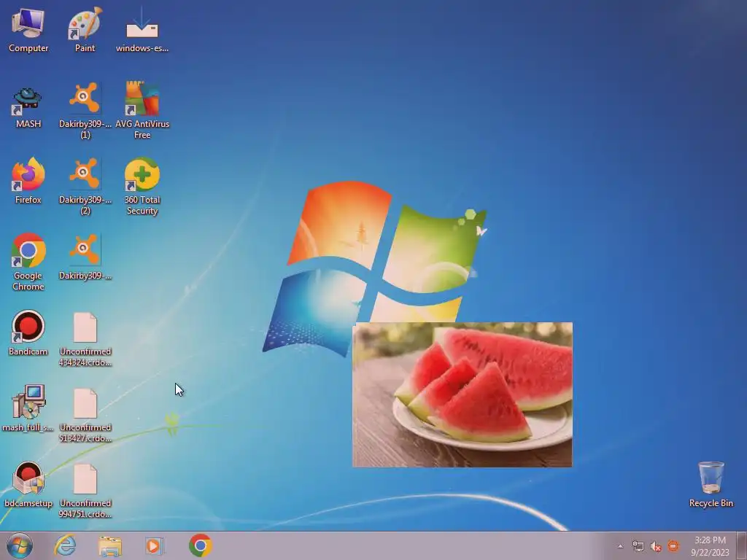Select Unconfirmed 994751.crdo... file
Screen dimensions: 747x560
tap(85, 491)
